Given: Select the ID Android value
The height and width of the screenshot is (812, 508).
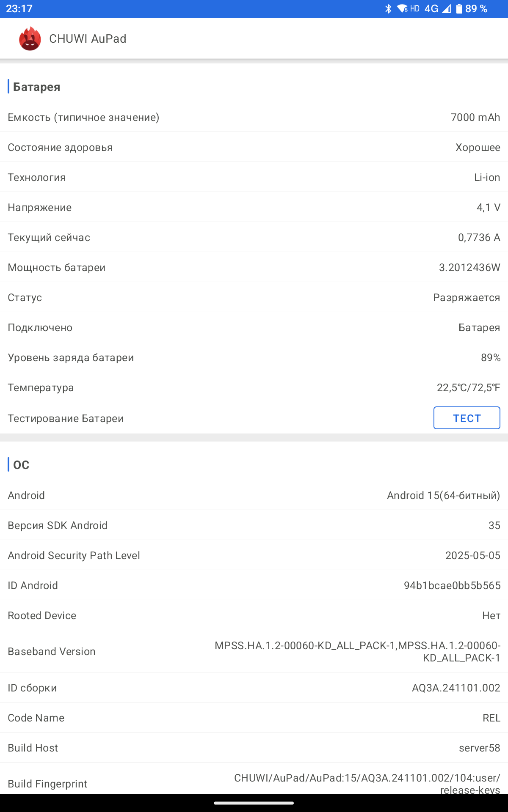Looking at the screenshot, I should click(x=452, y=585).
